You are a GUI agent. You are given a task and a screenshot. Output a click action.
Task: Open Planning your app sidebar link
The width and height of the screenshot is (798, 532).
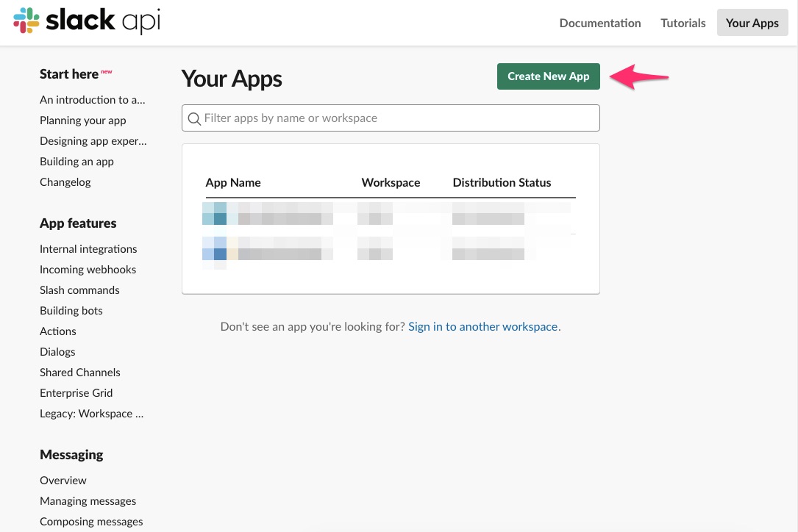(83, 121)
